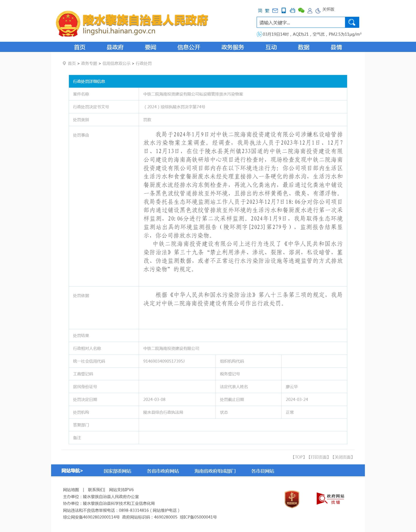Open the 网站地图 footer link
Screen dimensions: 416x532
tap(71, 490)
